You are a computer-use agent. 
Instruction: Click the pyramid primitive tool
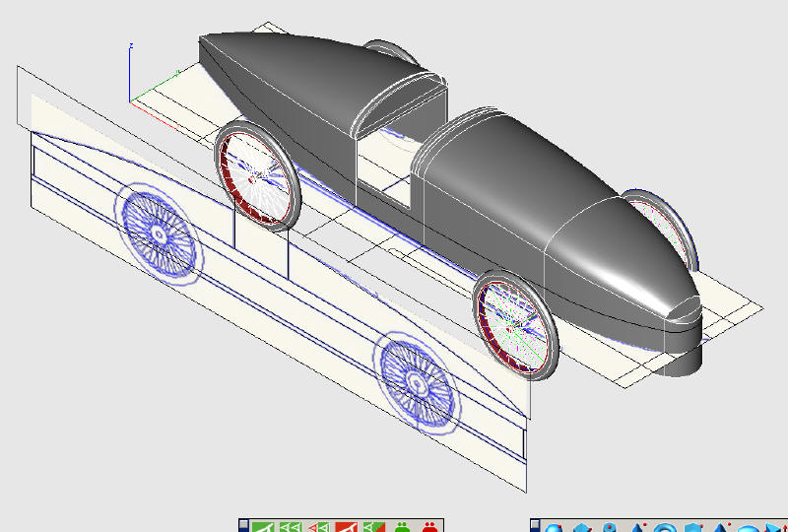click(x=722, y=527)
